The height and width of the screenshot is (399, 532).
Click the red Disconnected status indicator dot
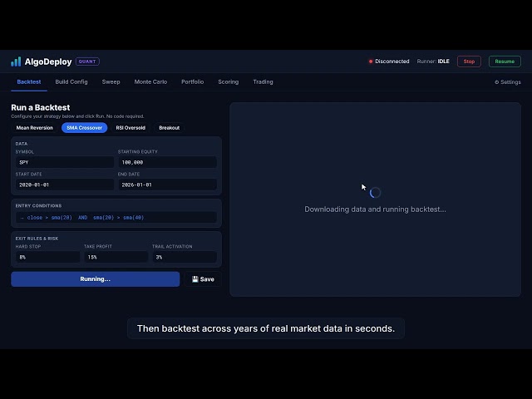371,62
